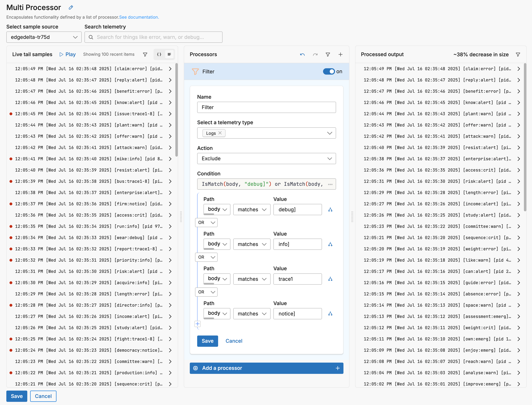Open the edgedelta-tr75d sample source dropdown
Viewport: 532px width, 405px height.
click(x=44, y=37)
